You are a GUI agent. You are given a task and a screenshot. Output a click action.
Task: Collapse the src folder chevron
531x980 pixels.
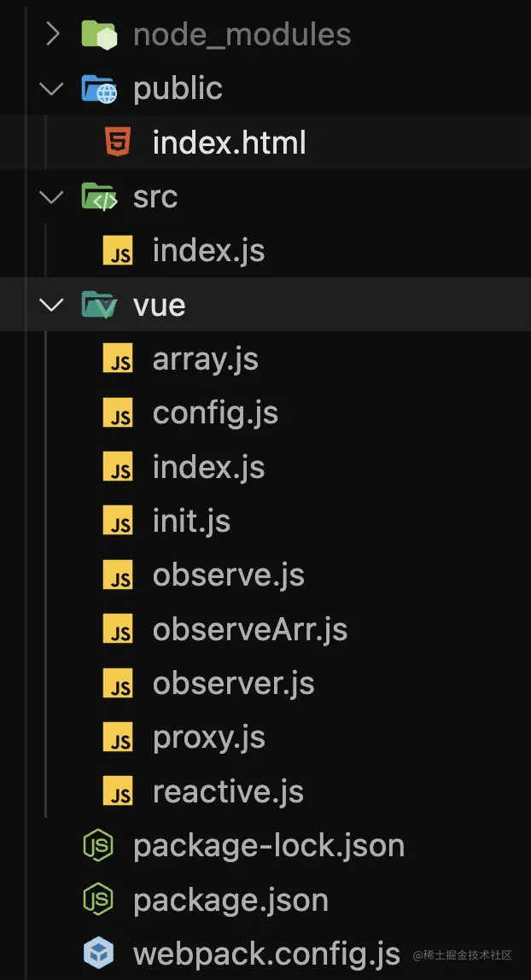coord(52,197)
